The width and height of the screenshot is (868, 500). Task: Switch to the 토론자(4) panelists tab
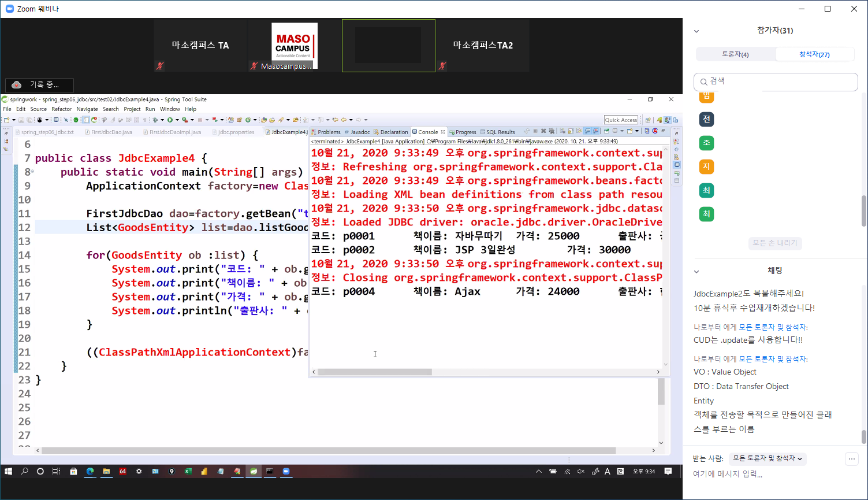click(x=735, y=54)
